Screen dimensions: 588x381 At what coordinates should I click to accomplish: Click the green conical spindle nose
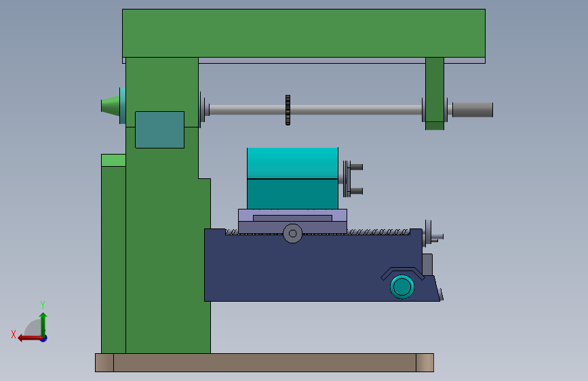tap(111, 105)
